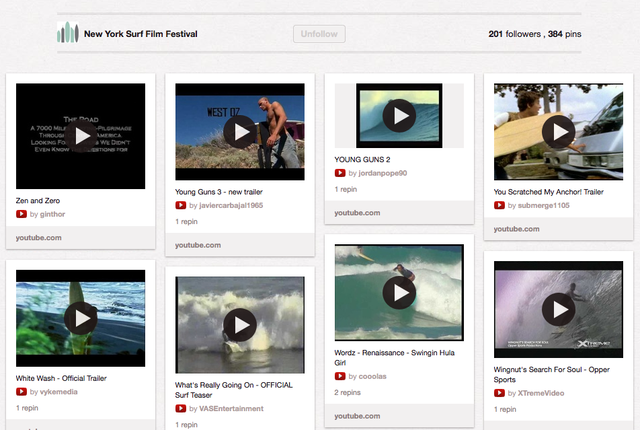The image size is (640, 430).
Task: Click YouTube icon next to vykemedia
Action: coord(21,392)
